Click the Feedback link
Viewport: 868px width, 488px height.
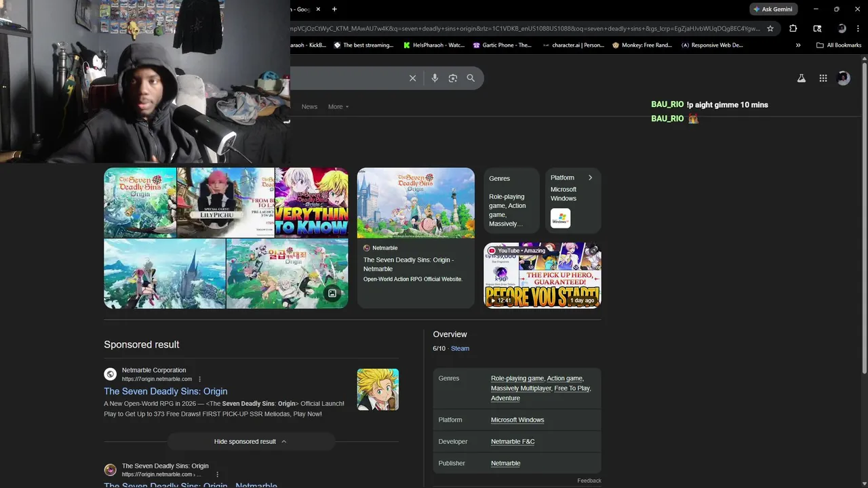click(x=589, y=481)
